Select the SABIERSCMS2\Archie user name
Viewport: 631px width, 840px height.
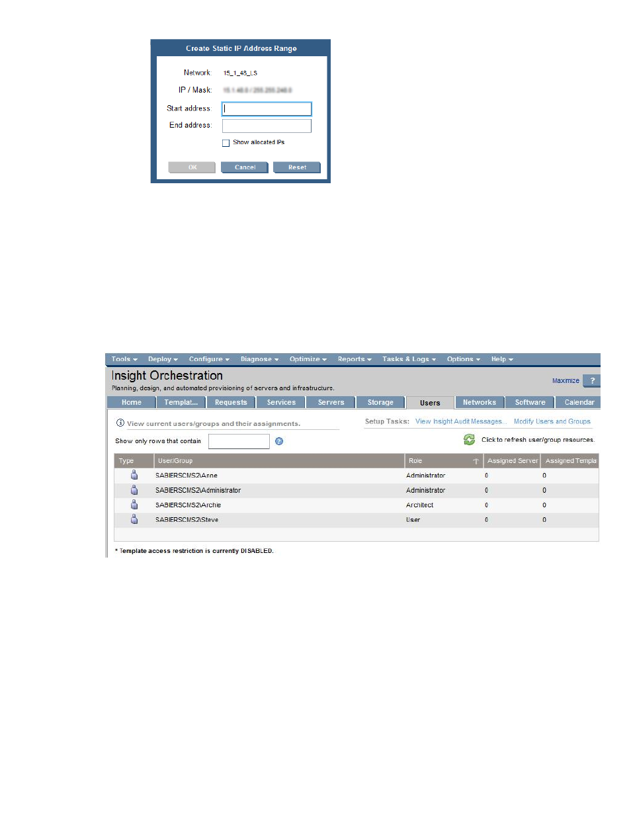point(189,505)
